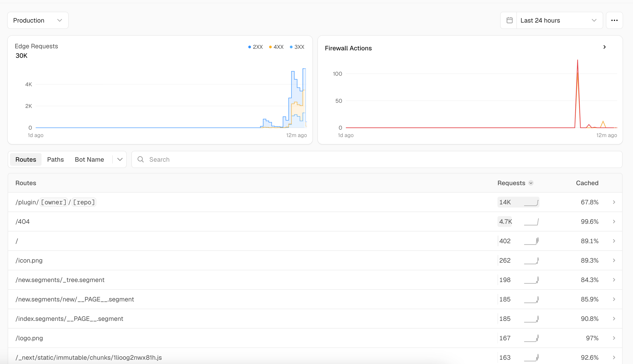Click the sparkline next to 402 requests
Image resolution: width=633 pixels, height=364 pixels.
(531, 241)
